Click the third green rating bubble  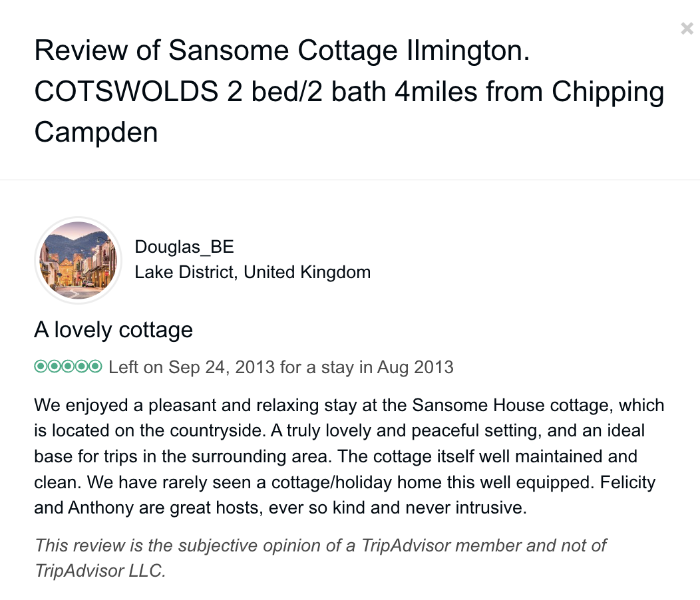pos(68,367)
